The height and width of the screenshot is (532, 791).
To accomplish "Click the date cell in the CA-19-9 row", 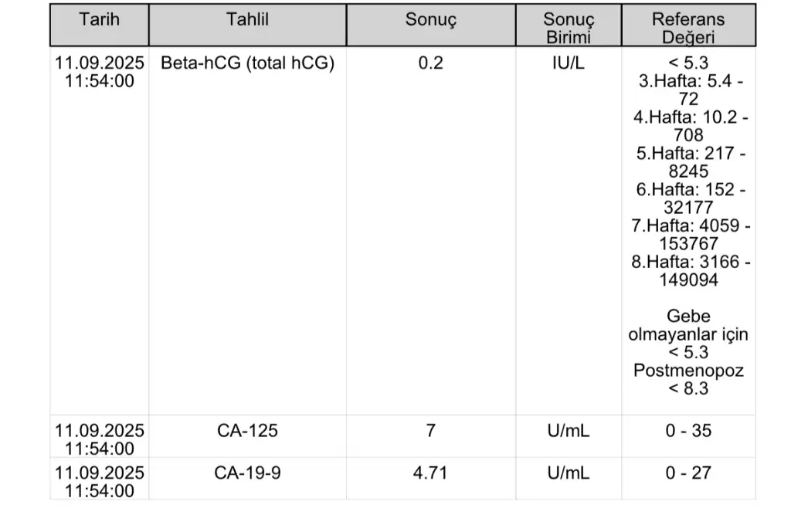I will [100, 481].
